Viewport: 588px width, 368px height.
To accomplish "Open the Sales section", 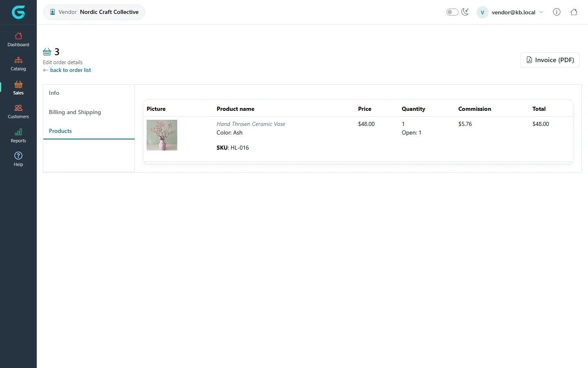I will (x=18, y=88).
